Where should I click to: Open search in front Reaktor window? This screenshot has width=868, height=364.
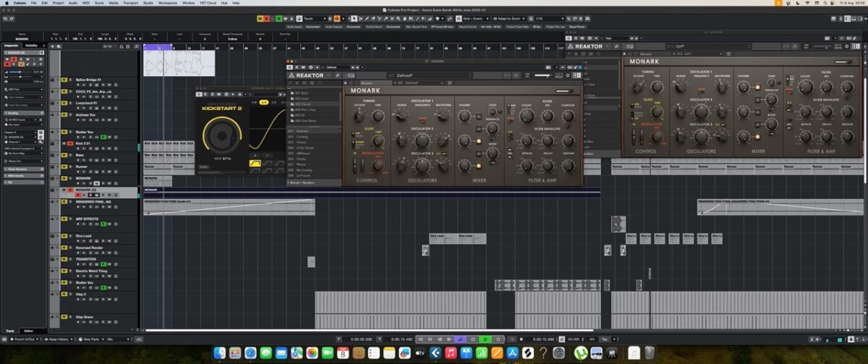point(337,75)
